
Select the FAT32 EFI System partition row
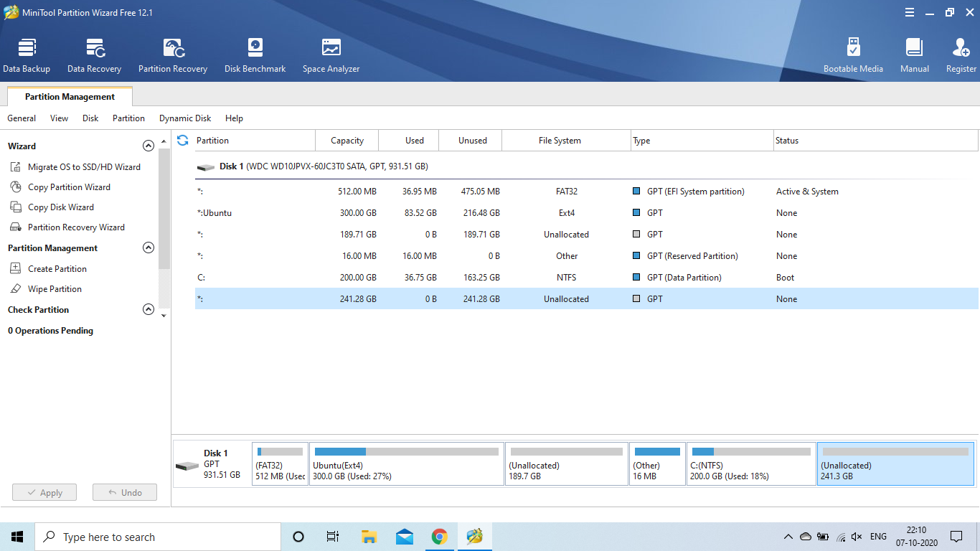tap(586, 192)
